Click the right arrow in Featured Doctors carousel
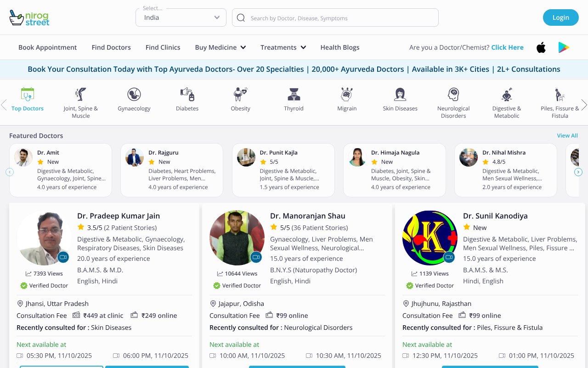 click(x=578, y=172)
